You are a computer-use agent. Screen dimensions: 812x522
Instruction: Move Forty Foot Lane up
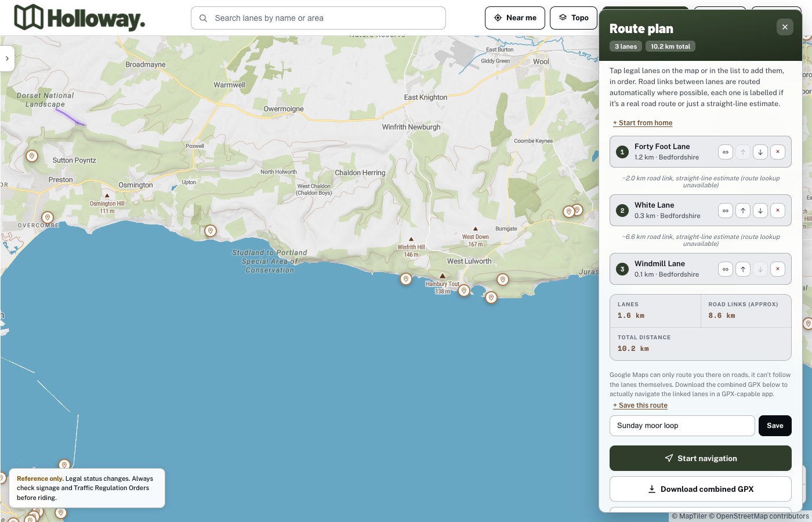743,152
